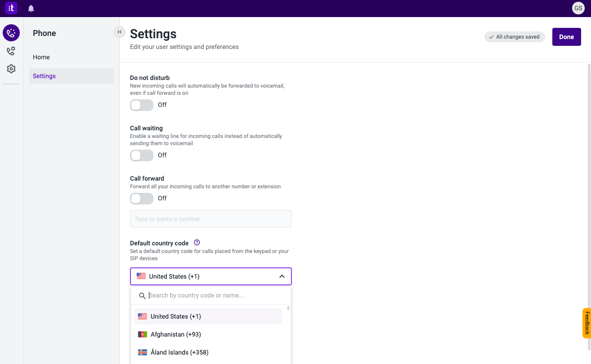Viewport: 591px width, 364px height.
Task: Enable Call forward
Action: 141,198
